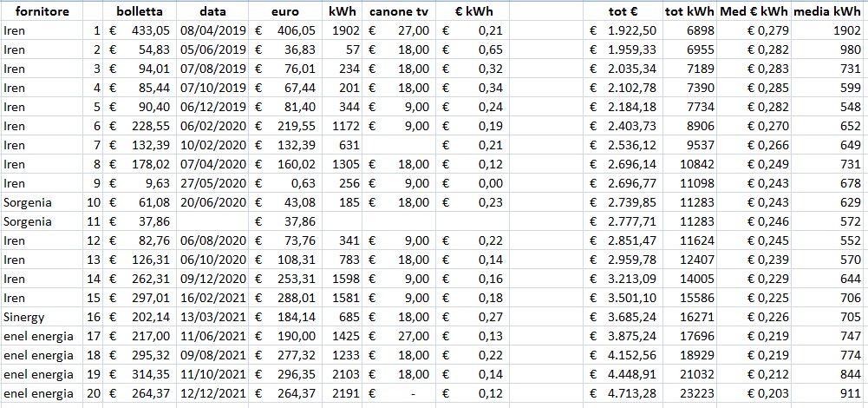Click the date cell 27/05/2020
The width and height of the screenshot is (868, 408).
pos(213,183)
